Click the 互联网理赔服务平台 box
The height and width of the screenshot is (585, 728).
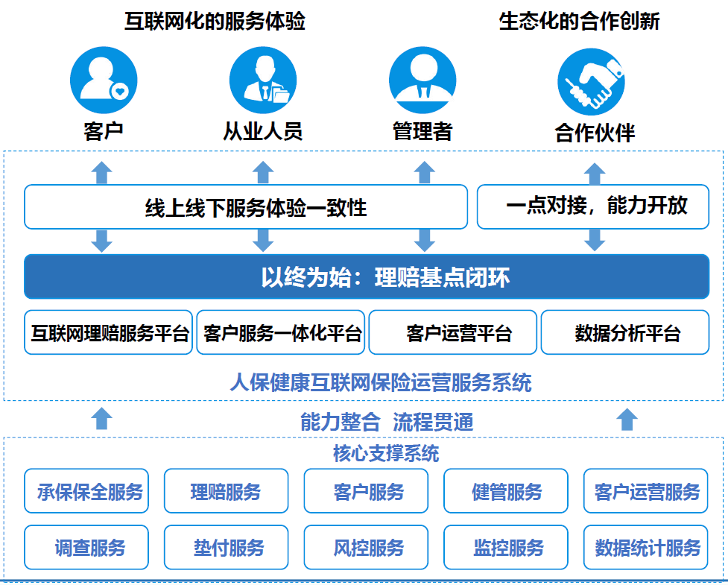pyautogui.click(x=107, y=332)
